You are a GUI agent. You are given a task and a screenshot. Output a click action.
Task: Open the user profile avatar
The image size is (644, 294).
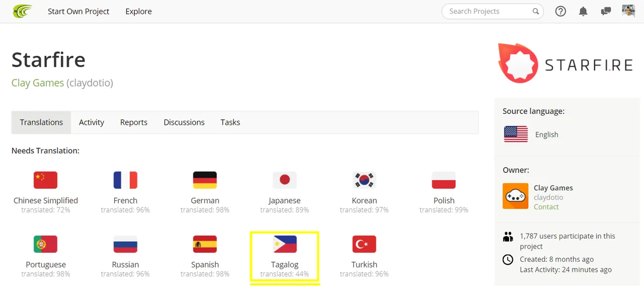click(x=628, y=11)
